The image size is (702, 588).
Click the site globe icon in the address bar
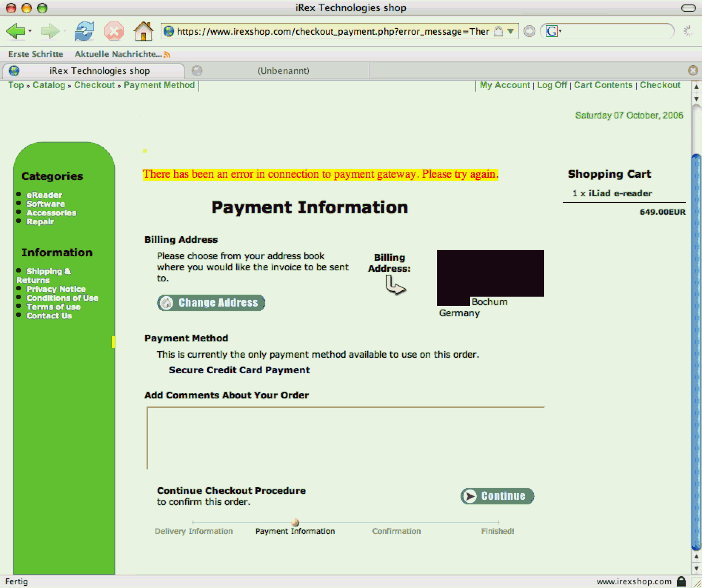tap(168, 31)
